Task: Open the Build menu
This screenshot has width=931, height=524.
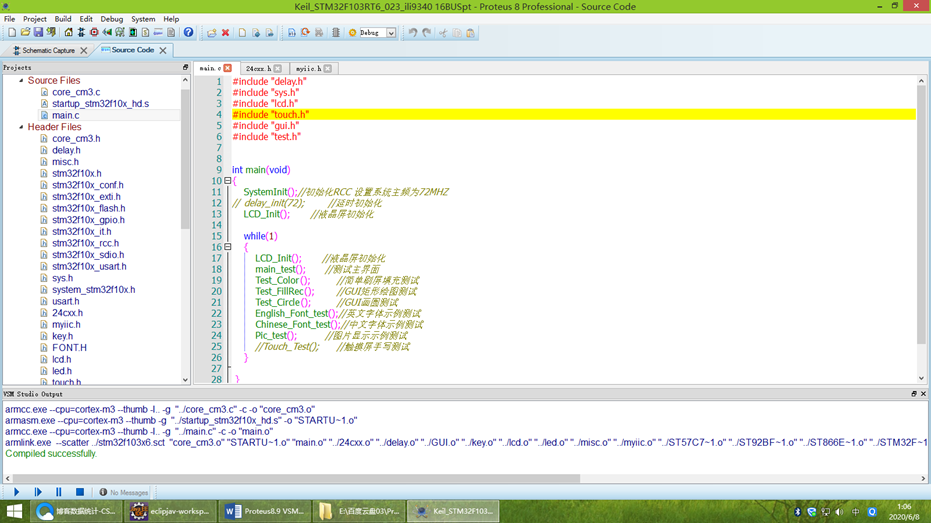Action: pyautogui.click(x=63, y=19)
